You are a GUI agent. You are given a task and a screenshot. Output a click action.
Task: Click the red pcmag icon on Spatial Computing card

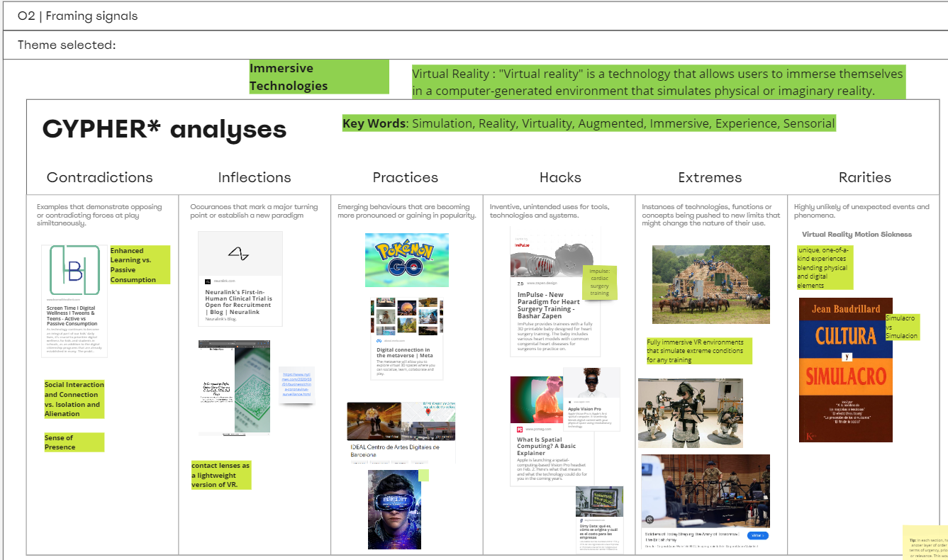519,430
